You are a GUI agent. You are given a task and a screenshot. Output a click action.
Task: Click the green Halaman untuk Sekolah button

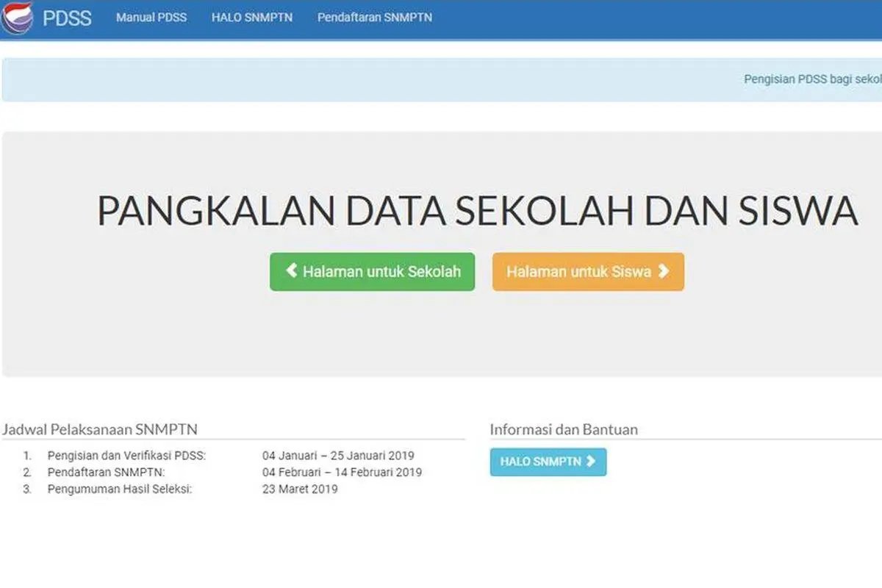372,272
